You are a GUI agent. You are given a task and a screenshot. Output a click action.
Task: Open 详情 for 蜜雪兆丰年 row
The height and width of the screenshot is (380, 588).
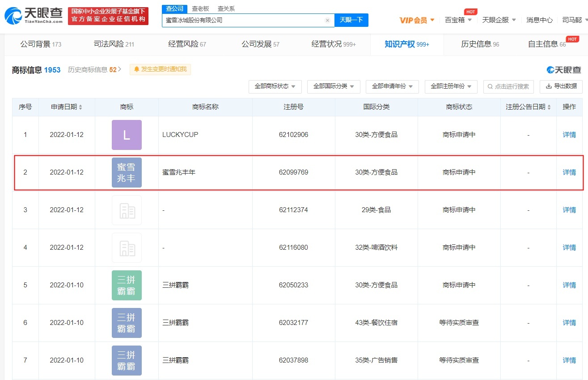point(569,172)
